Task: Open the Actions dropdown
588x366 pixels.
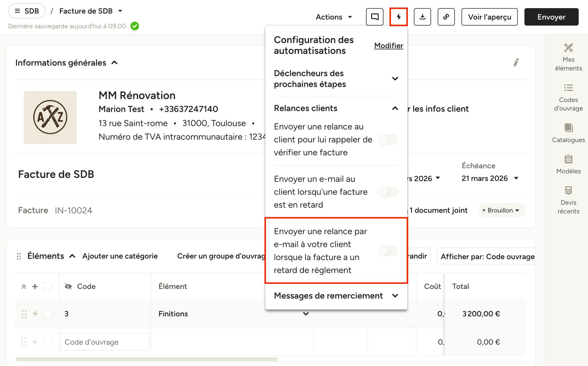Action: pos(334,17)
